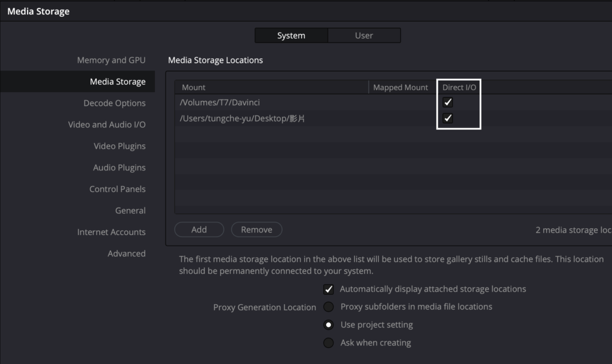Go to Video and Audio I/O
The image size is (612, 364).
(x=107, y=124)
